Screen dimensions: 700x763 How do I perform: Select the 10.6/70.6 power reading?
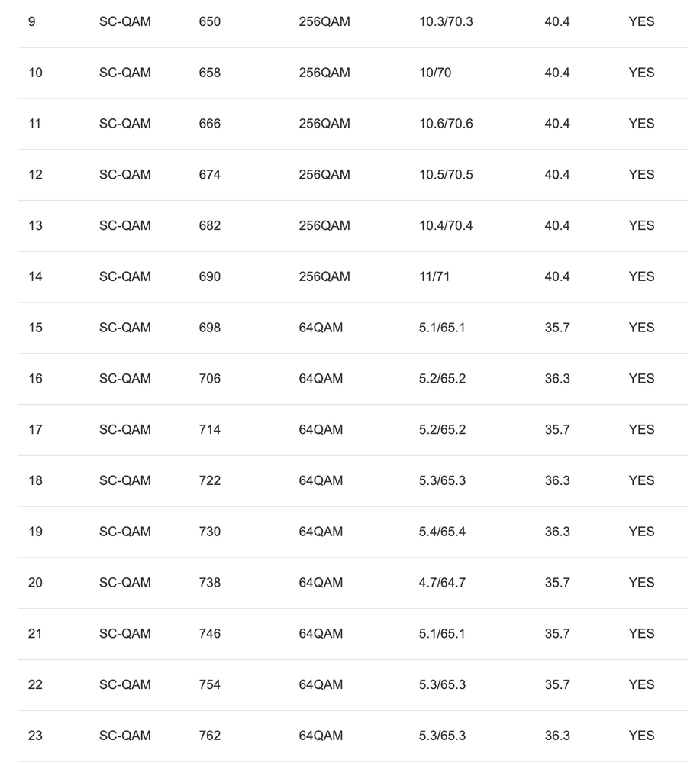(446, 124)
